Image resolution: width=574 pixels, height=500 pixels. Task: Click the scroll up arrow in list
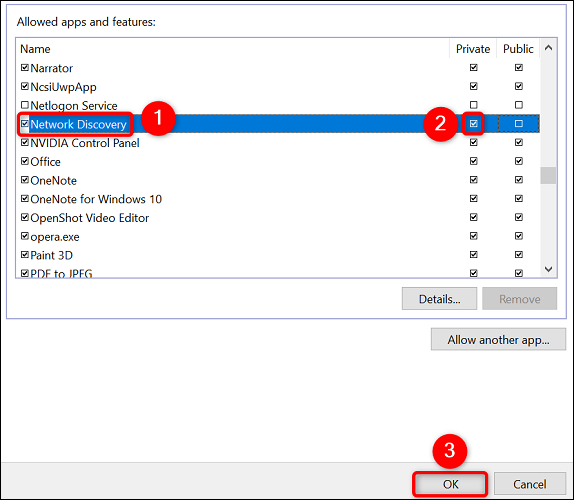(548, 48)
